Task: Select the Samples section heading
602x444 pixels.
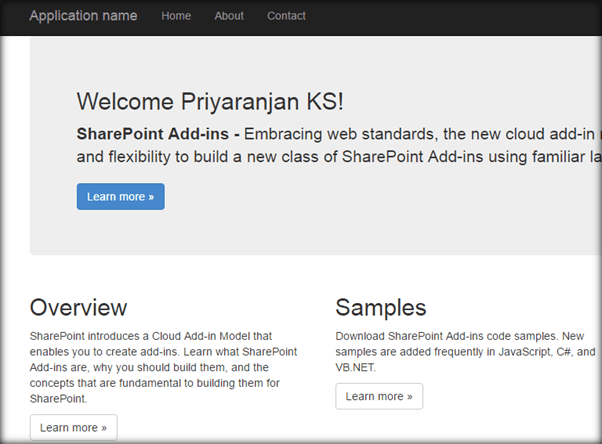Action: coord(381,307)
